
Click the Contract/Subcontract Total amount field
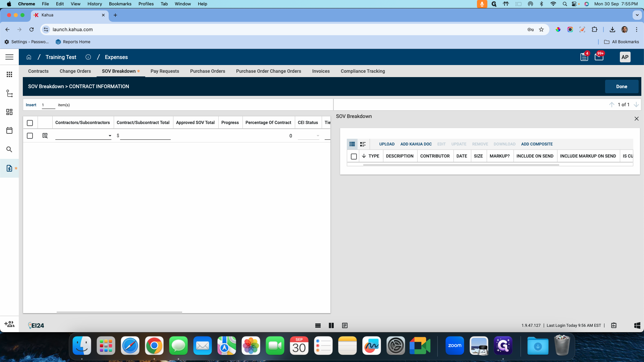click(145, 136)
